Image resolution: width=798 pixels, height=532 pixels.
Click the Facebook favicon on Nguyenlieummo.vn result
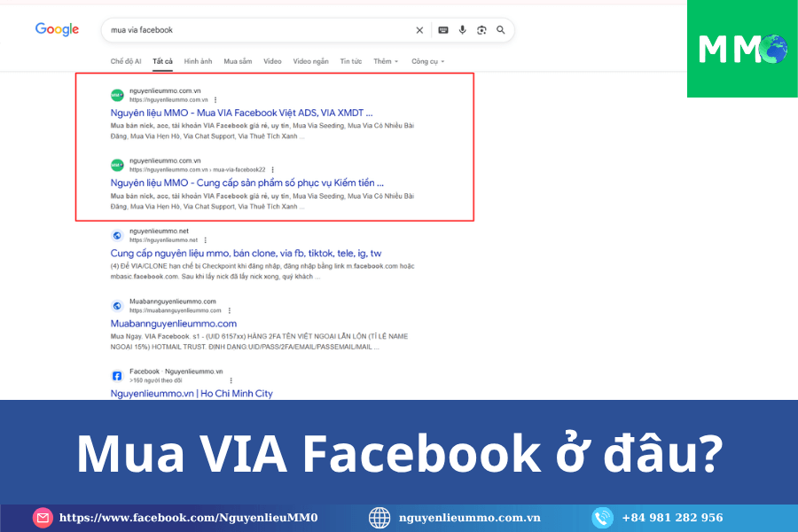tap(117, 375)
